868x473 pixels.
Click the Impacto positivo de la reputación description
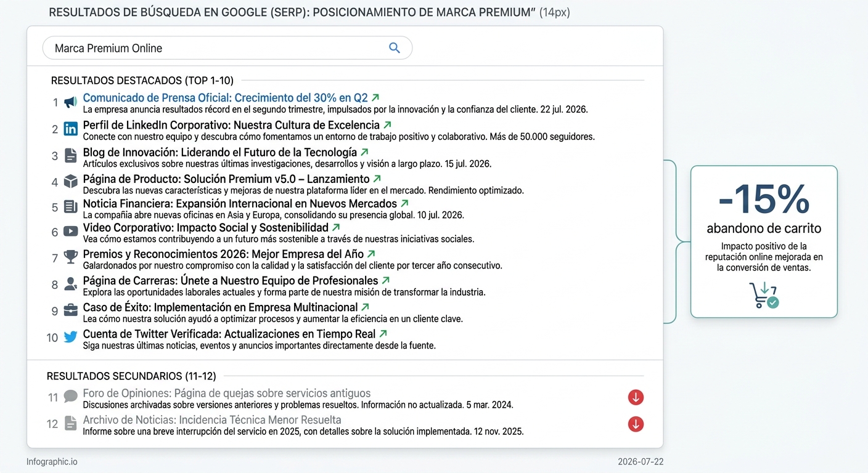(764, 257)
